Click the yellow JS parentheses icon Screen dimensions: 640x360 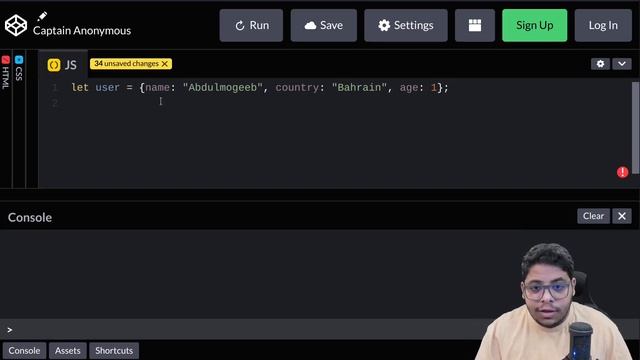(x=54, y=65)
